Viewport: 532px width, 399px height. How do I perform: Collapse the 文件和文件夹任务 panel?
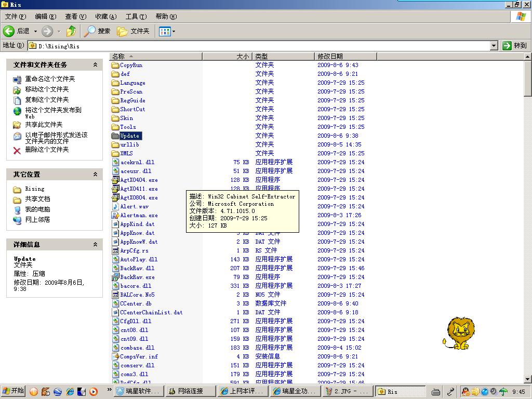tap(96, 64)
